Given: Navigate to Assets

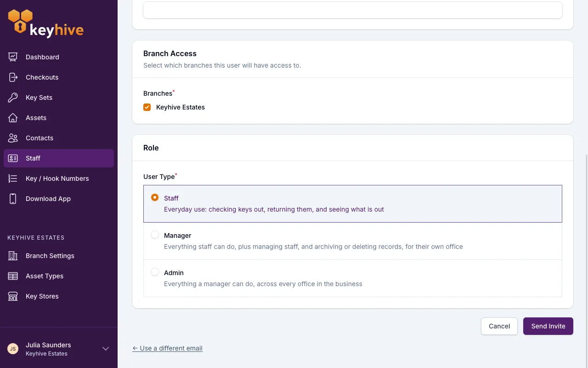Looking at the screenshot, I should point(59,118).
